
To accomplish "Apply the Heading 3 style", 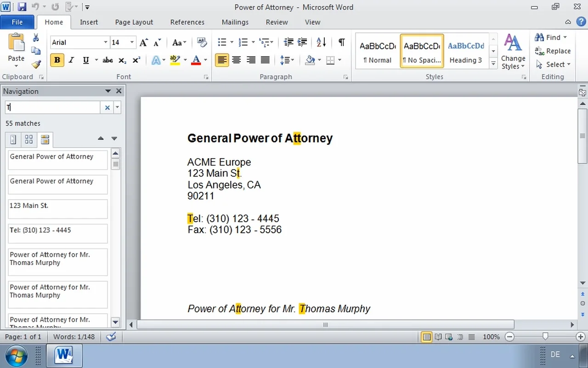I will (466, 51).
